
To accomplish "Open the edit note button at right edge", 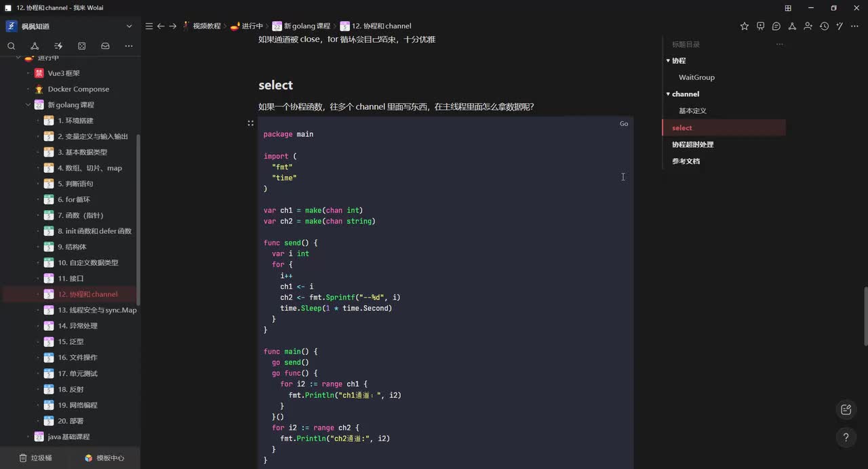I will pos(846,409).
